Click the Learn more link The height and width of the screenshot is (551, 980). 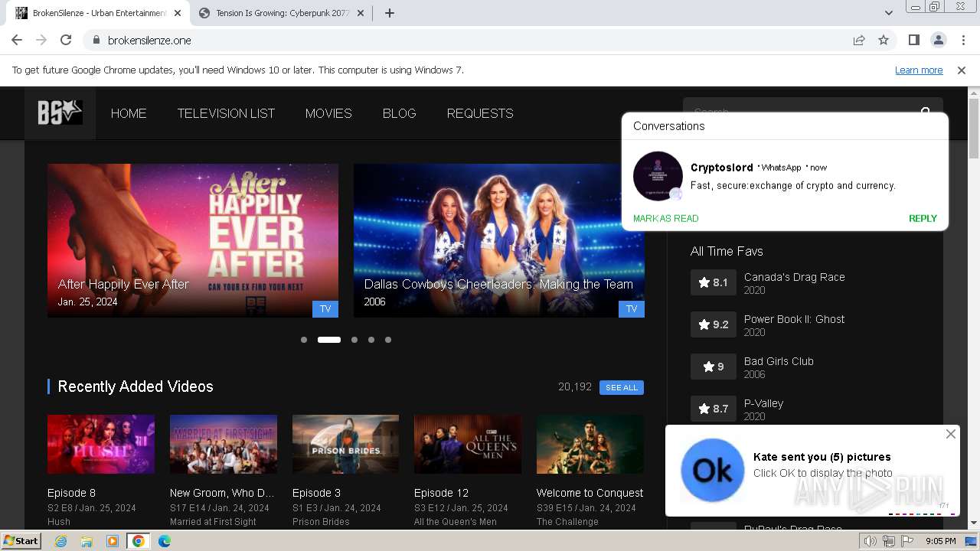(919, 70)
